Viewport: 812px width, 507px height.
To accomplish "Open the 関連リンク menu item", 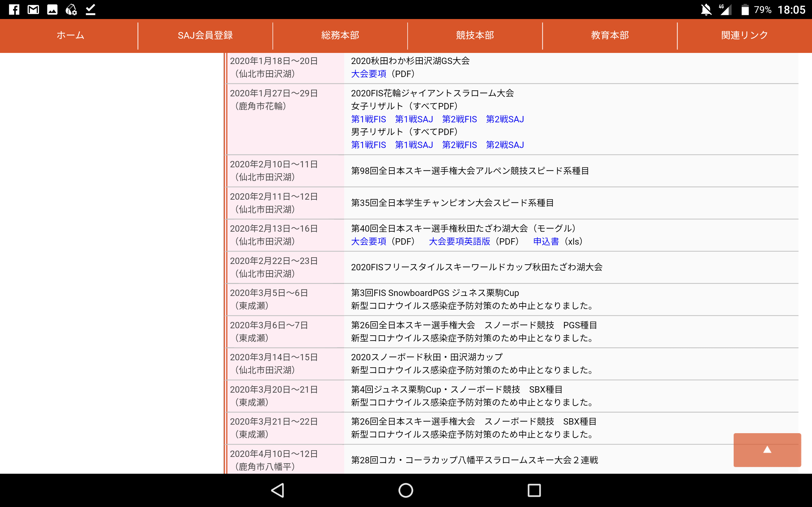I will [744, 35].
